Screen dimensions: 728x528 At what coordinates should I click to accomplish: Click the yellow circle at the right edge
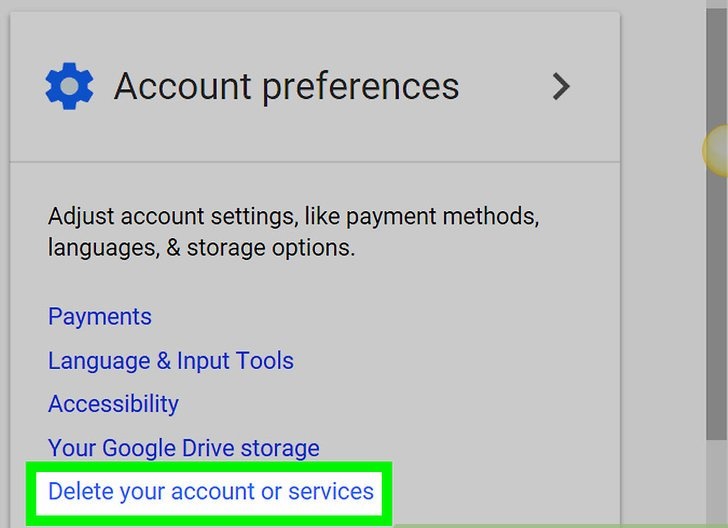[x=716, y=150]
